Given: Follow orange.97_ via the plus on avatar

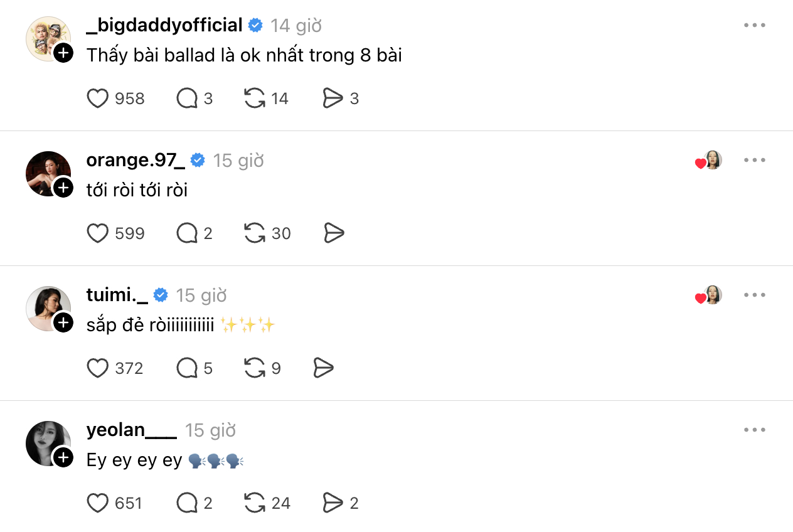Looking at the screenshot, I should pos(62,188).
